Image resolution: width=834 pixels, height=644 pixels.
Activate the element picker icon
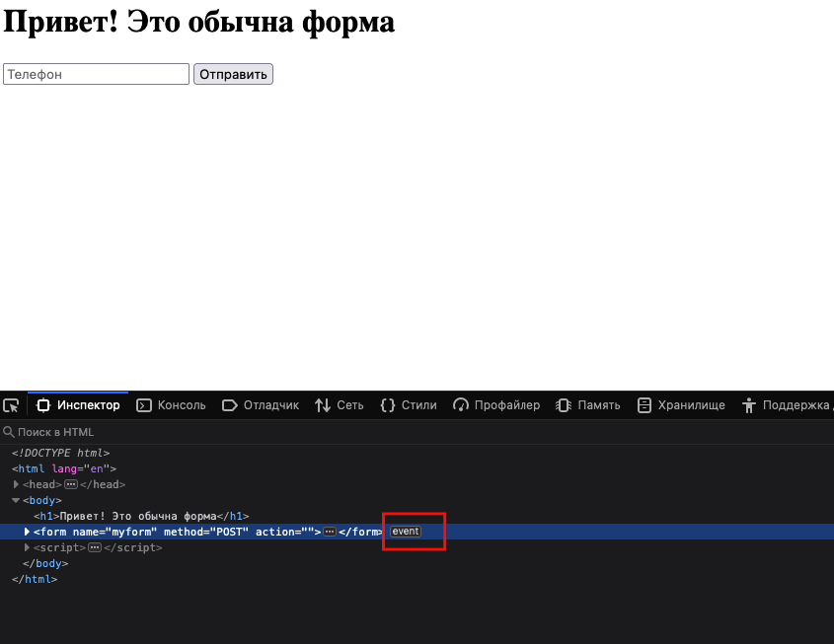point(11,405)
